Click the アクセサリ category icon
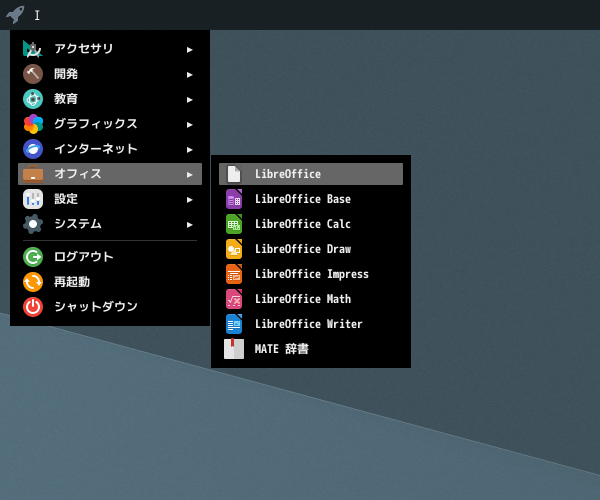Screen dimensions: 600x500 click(33, 49)
